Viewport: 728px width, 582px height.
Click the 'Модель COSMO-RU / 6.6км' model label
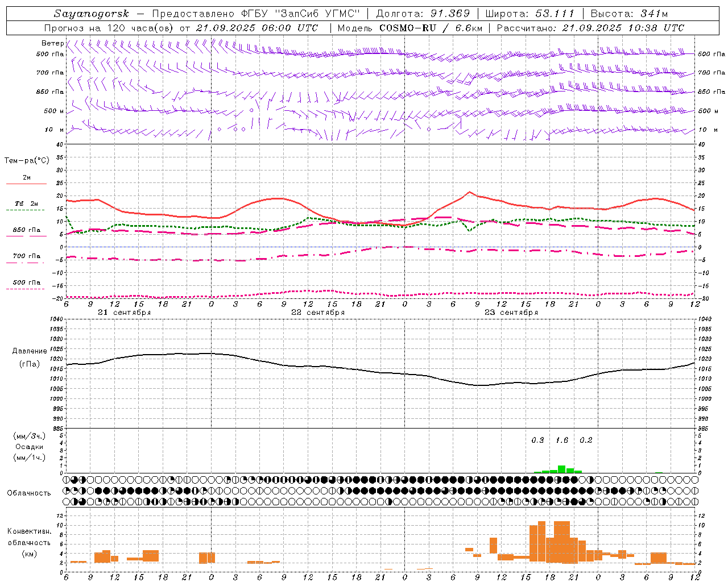[x=411, y=28]
